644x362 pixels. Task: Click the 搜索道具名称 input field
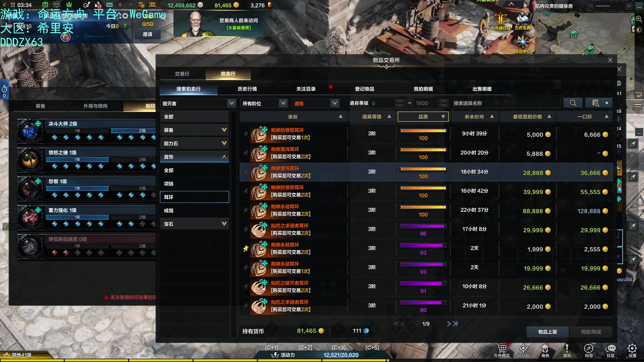pyautogui.click(x=506, y=103)
